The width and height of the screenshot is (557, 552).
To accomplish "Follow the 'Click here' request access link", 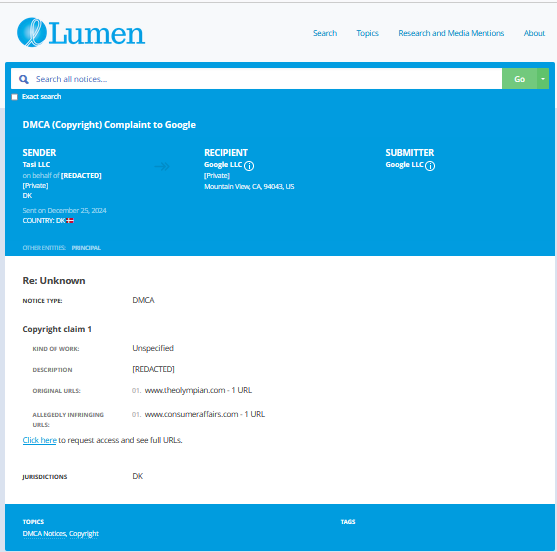I will [x=39, y=440].
